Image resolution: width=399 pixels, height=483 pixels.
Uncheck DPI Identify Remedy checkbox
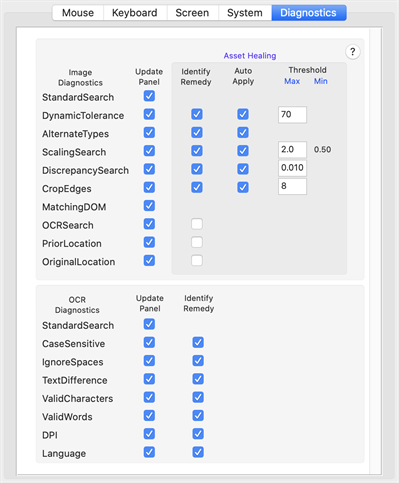click(x=198, y=434)
